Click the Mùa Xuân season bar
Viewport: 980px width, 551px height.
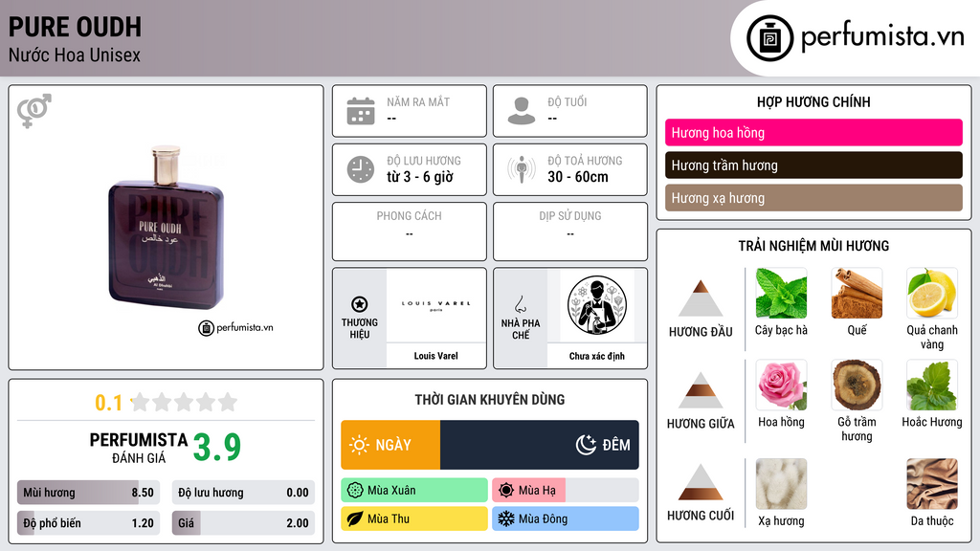click(414, 491)
